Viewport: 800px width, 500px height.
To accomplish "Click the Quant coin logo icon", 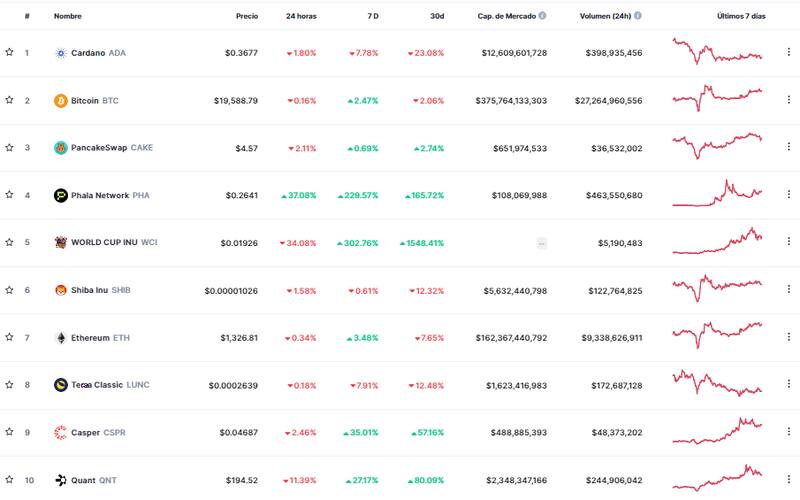I will 60,480.
